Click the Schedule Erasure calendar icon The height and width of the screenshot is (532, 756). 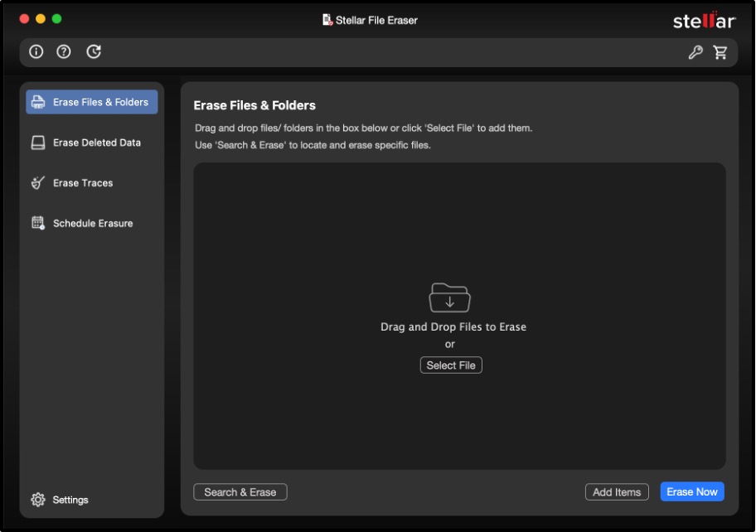coord(38,223)
